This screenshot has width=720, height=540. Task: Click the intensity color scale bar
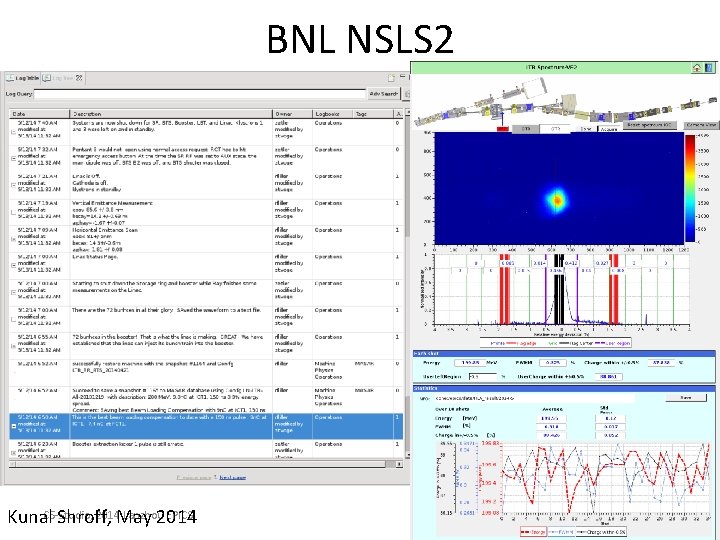pyautogui.click(x=690, y=188)
